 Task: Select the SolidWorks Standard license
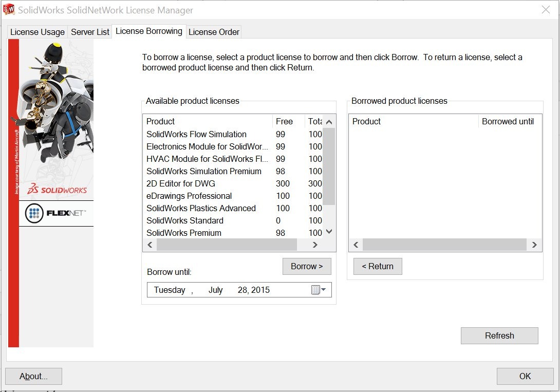[185, 220]
